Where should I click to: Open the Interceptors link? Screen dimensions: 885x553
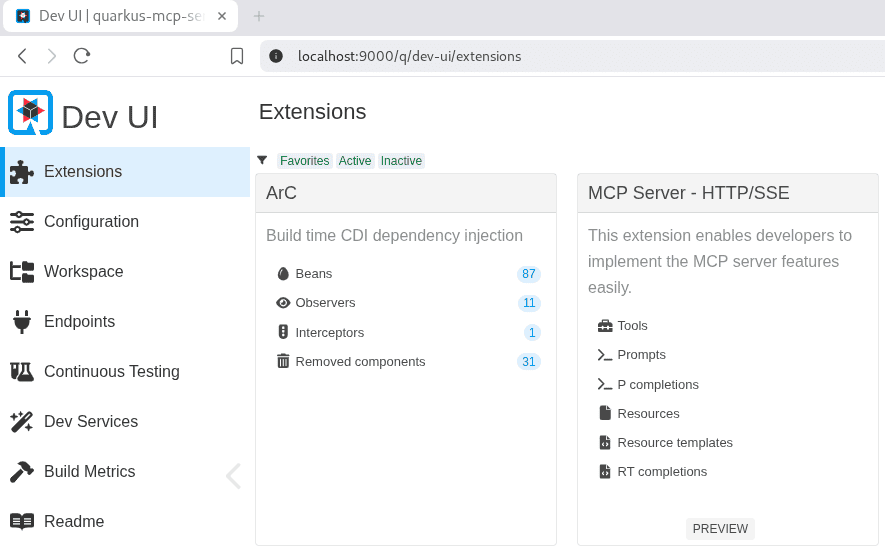(x=330, y=332)
